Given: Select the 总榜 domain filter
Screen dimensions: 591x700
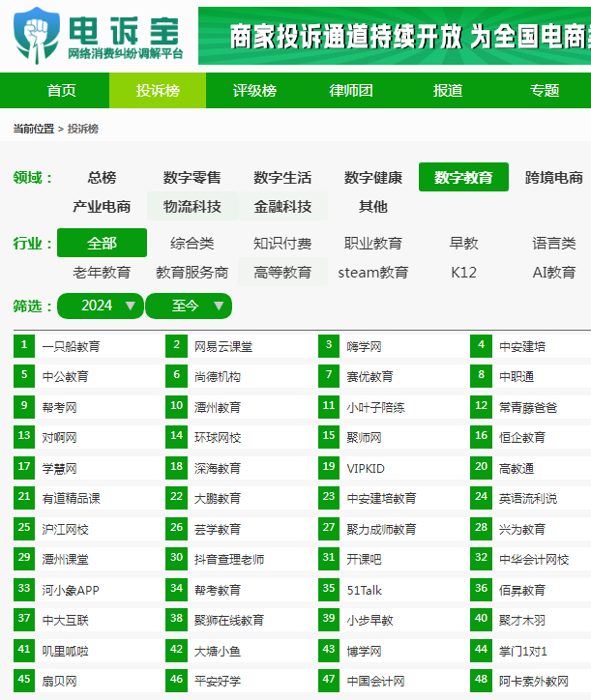Looking at the screenshot, I should tap(102, 177).
